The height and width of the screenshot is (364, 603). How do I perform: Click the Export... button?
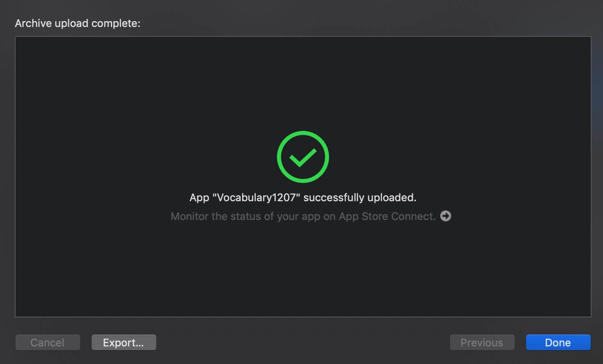[x=124, y=342]
